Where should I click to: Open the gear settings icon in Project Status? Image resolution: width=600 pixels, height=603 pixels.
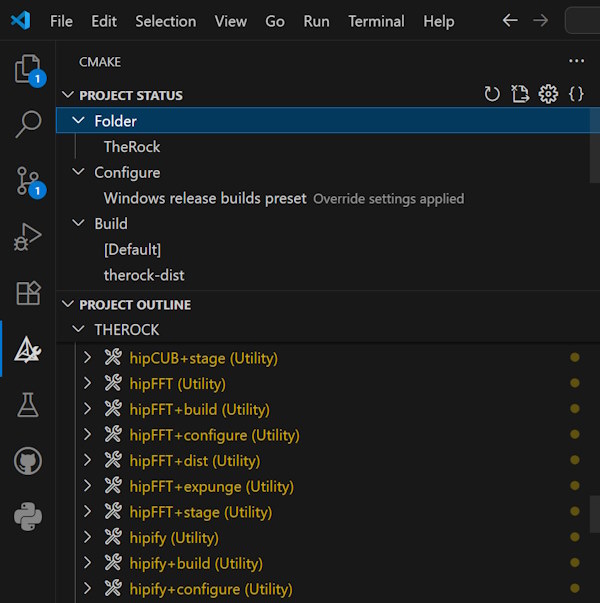[548, 94]
